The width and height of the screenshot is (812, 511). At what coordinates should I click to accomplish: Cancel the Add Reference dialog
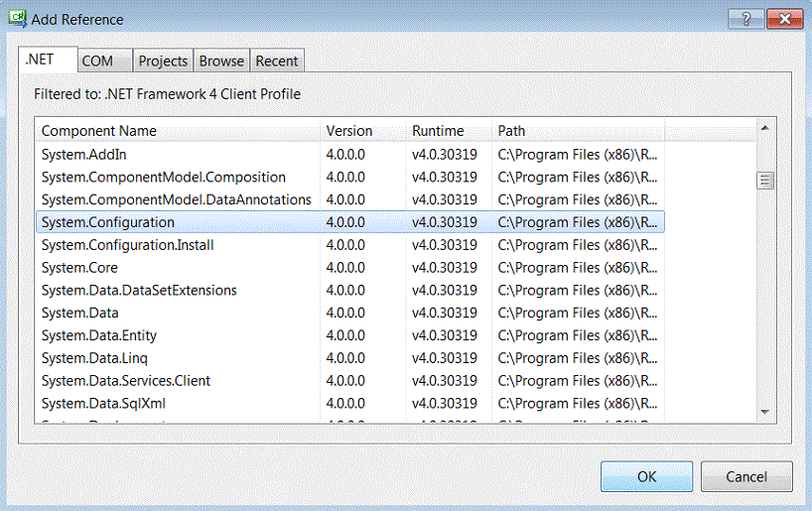[746, 476]
